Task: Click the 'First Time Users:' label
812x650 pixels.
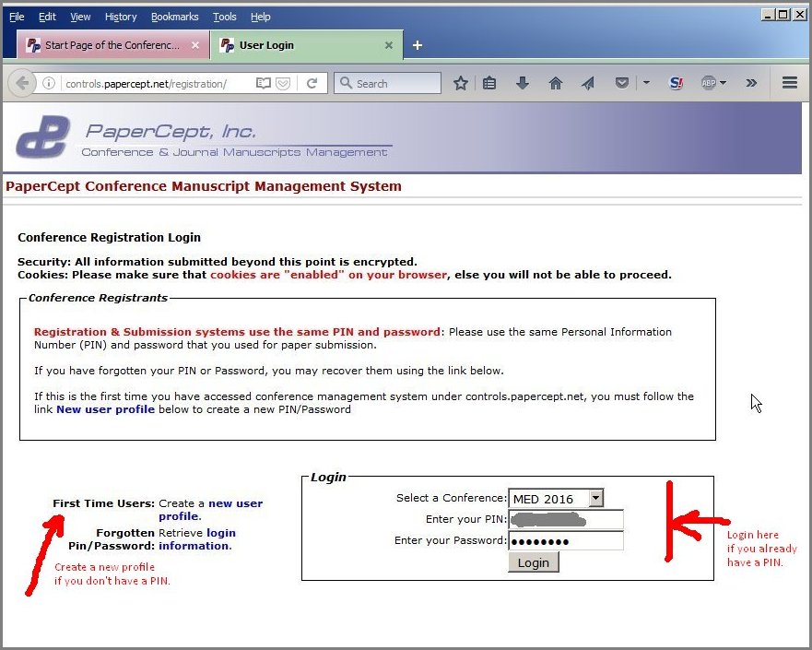Action: coord(103,503)
